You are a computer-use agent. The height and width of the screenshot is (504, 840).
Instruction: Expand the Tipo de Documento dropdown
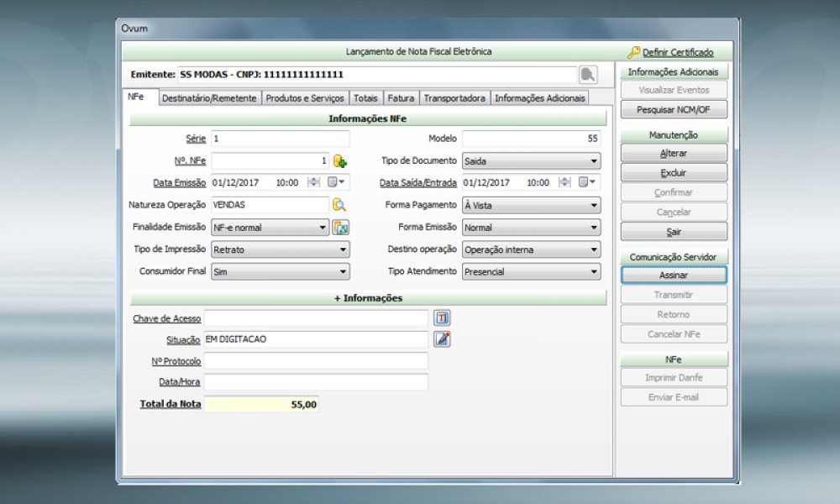click(x=594, y=161)
